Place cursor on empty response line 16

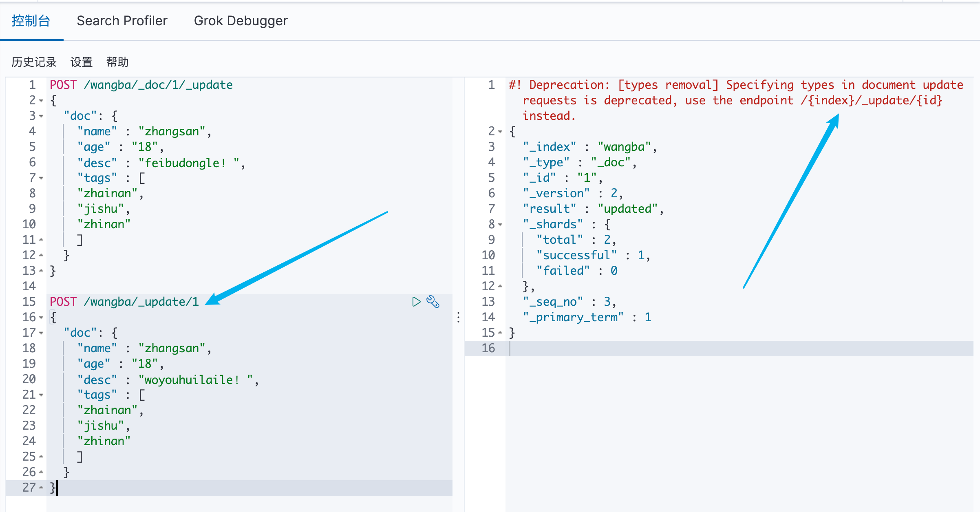coord(734,348)
